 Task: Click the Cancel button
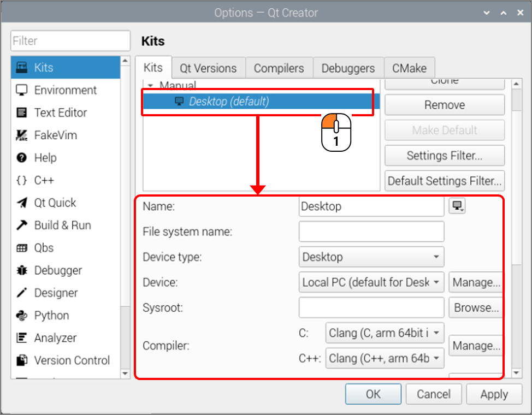pos(434,394)
